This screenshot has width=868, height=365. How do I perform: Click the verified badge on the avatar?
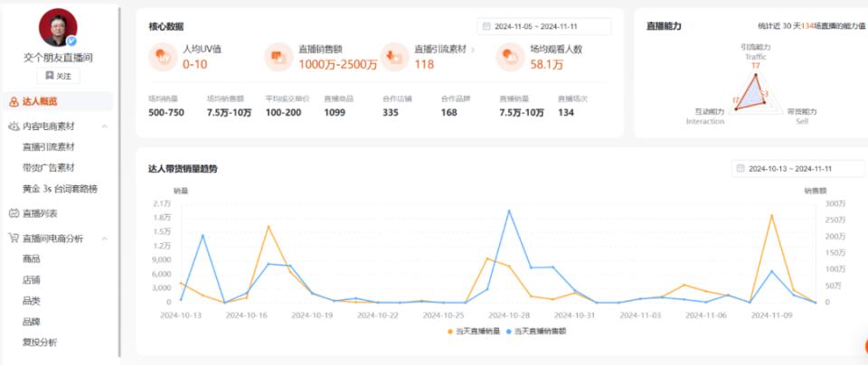point(71,41)
